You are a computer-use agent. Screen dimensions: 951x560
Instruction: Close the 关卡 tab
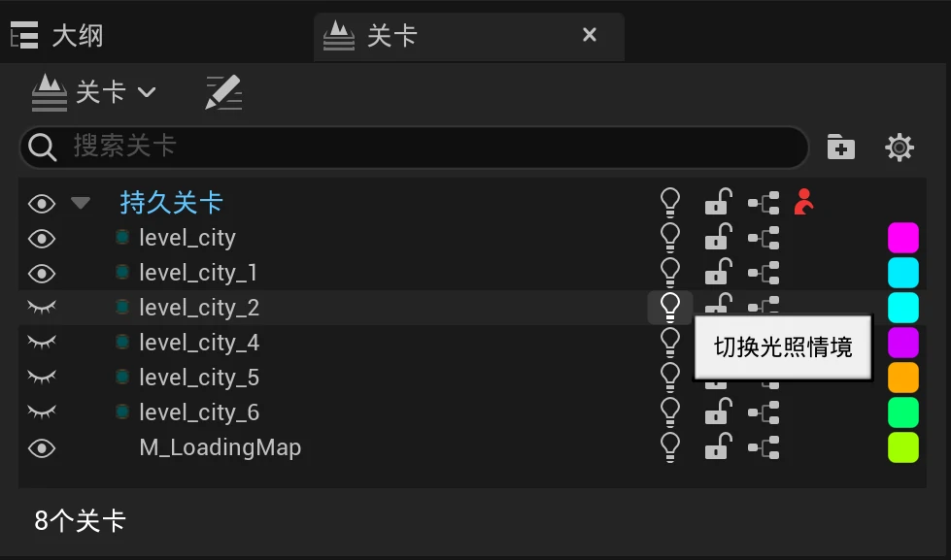(x=590, y=35)
